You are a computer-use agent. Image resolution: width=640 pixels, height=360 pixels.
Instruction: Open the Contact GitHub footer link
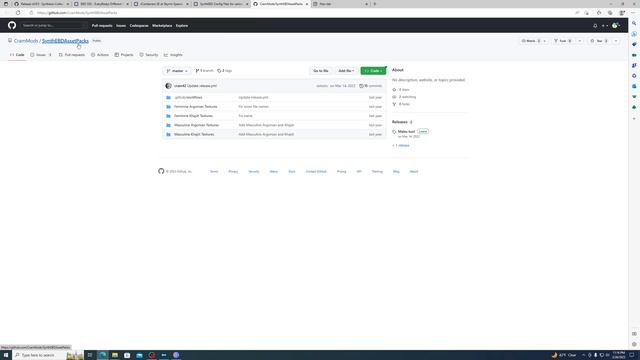[316, 172]
